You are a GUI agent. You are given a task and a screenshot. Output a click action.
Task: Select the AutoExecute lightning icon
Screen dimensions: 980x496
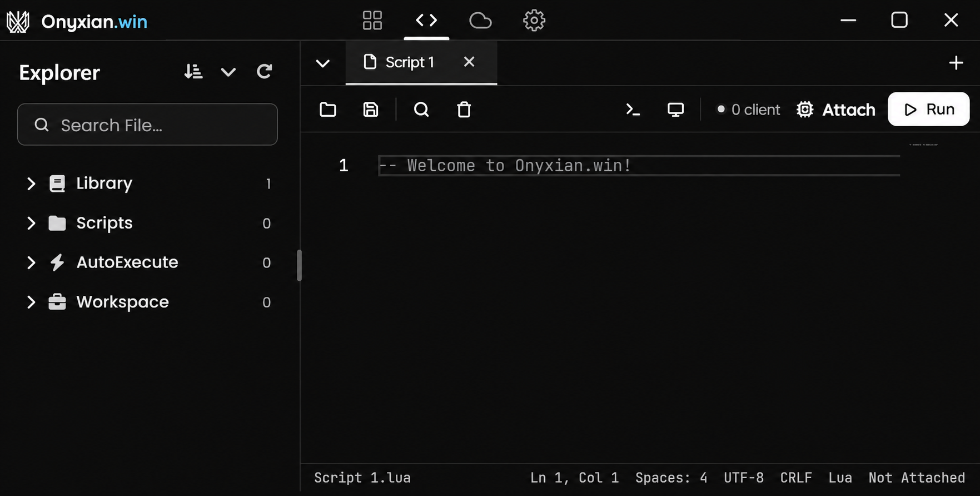pos(57,262)
